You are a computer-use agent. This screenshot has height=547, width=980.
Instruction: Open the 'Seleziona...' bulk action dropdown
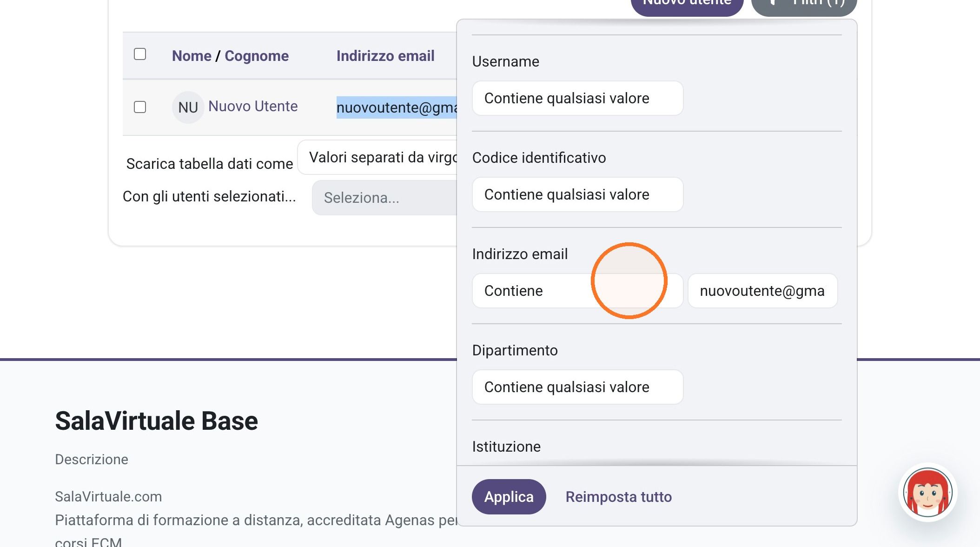[384, 198]
